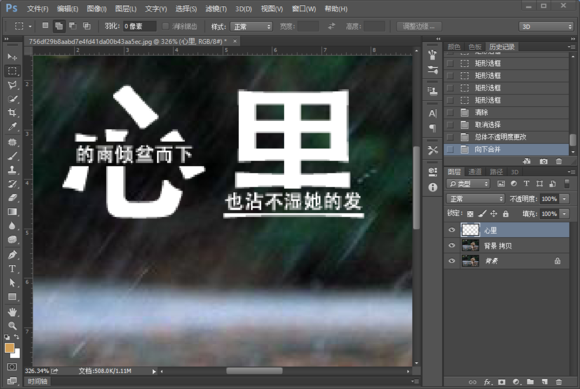580x389 pixels.
Task: Select the Move tool
Action: (x=12, y=57)
